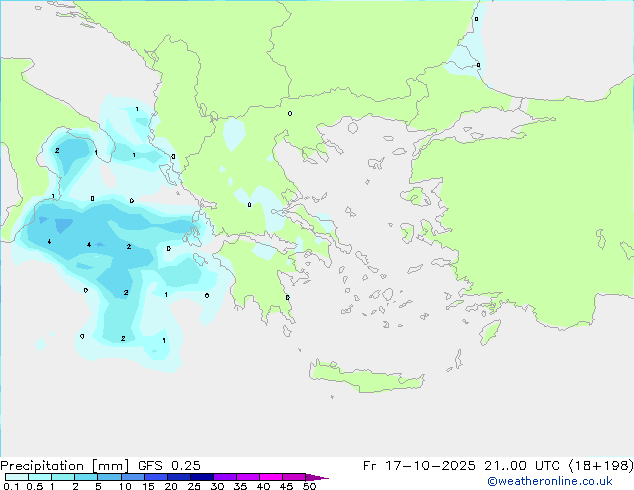
Task: Click the '(18+198)' forecast run text
Action: tap(601, 466)
